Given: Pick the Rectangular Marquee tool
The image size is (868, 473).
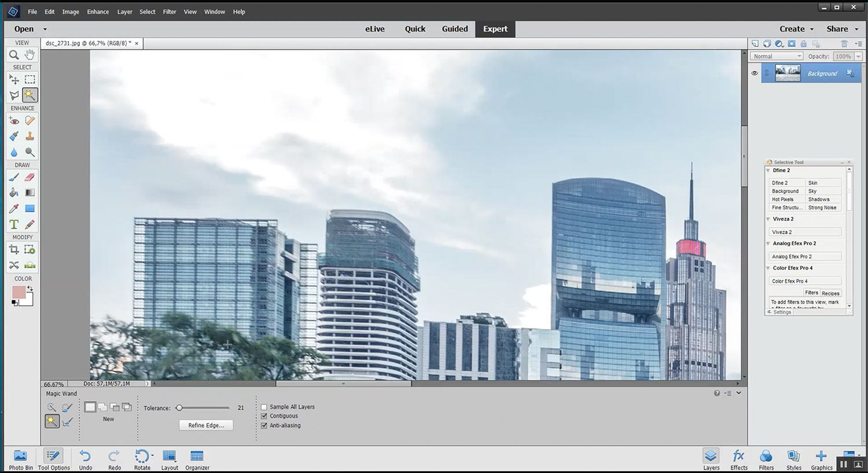Looking at the screenshot, I should [x=30, y=80].
